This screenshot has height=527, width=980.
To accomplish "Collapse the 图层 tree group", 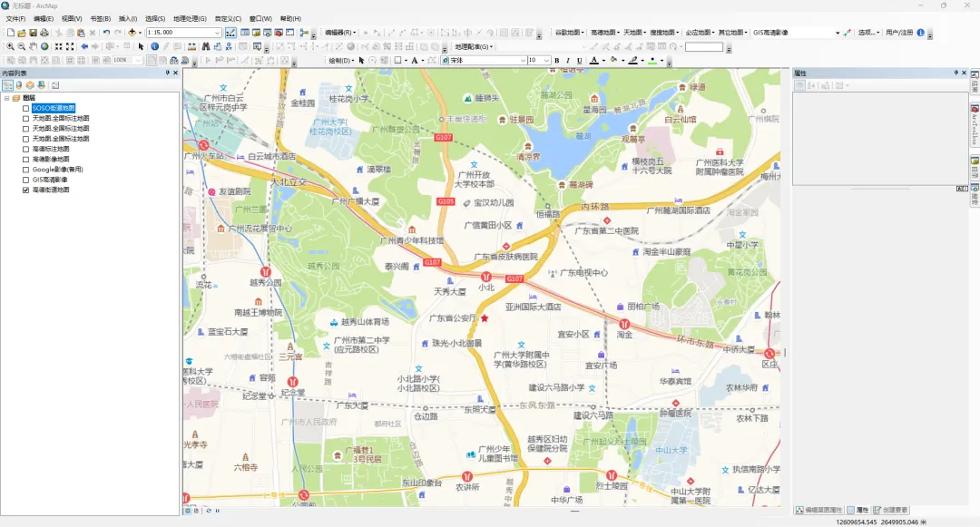I will (7, 98).
